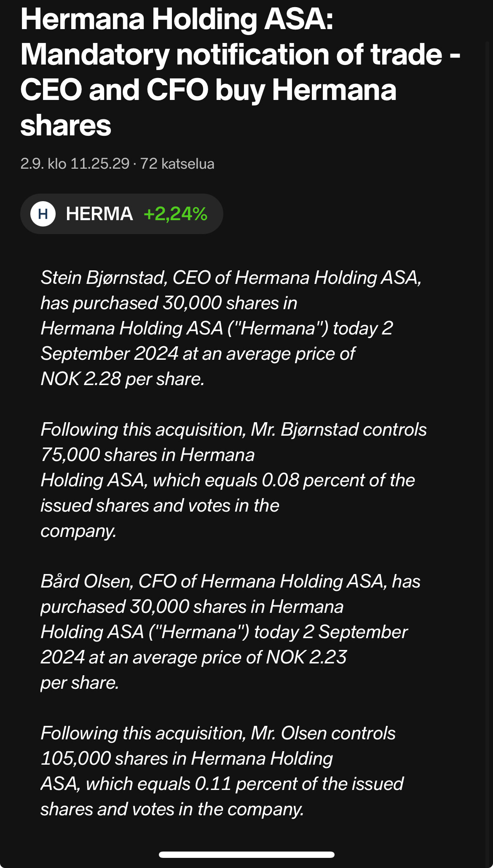Click the word "company." ending the second paragraph
The image size is (493, 868).
click(x=78, y=531)
